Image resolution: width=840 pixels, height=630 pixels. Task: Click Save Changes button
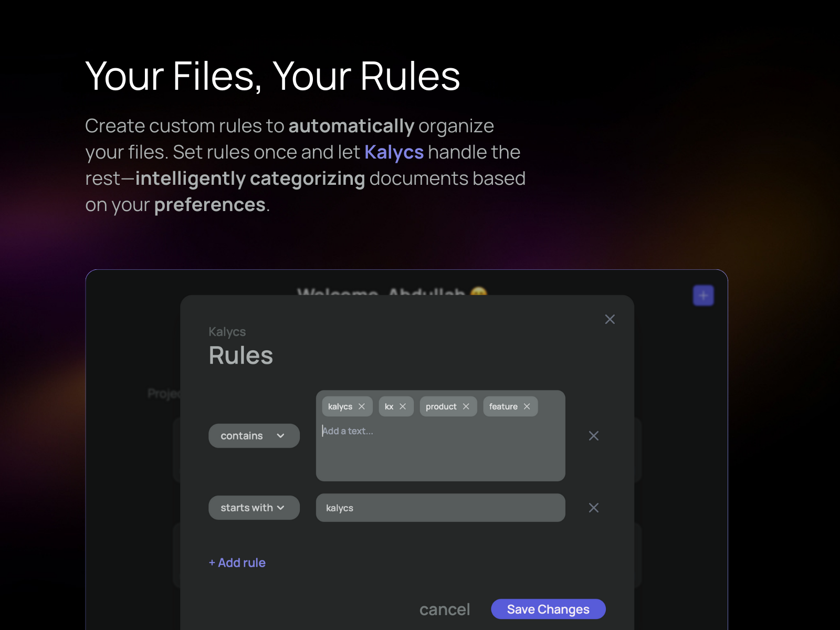(x=548, y=609)
